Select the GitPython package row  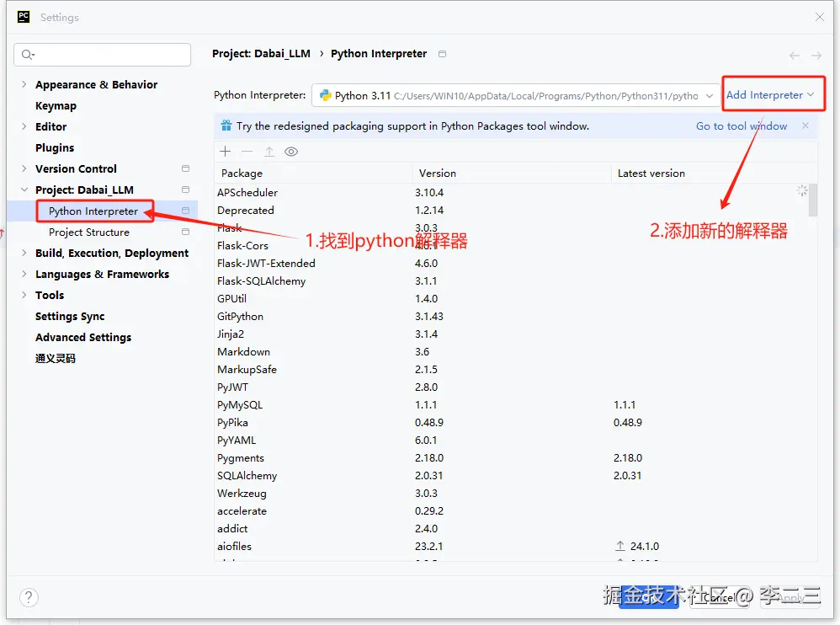click(x=512, y=316)
